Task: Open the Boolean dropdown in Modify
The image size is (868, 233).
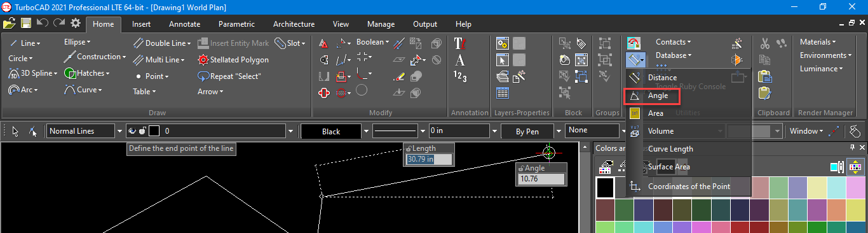Action: (386, 43)
